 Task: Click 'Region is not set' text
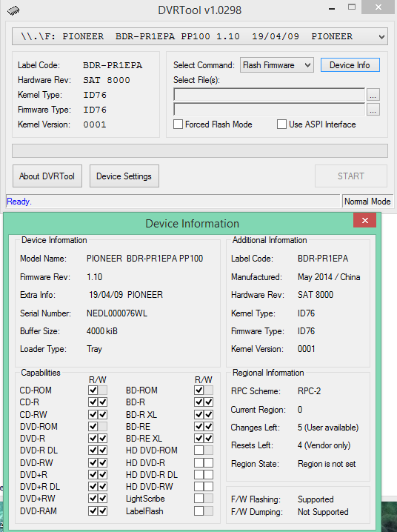point(327,464)
